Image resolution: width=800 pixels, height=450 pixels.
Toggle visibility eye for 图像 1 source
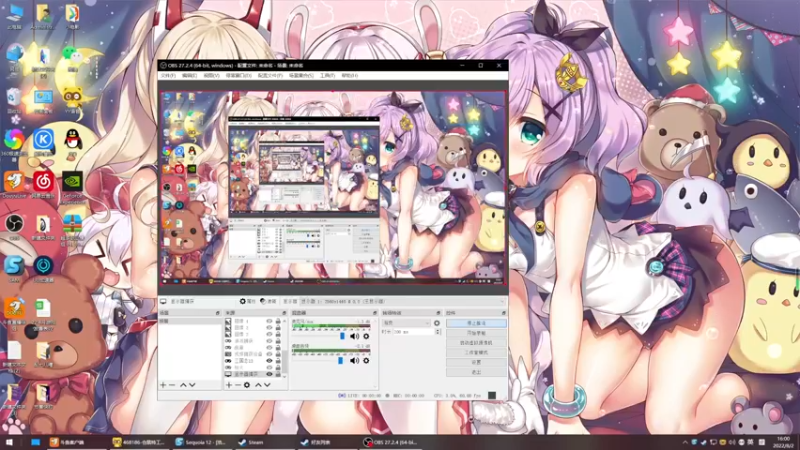(x=269, y=321)
